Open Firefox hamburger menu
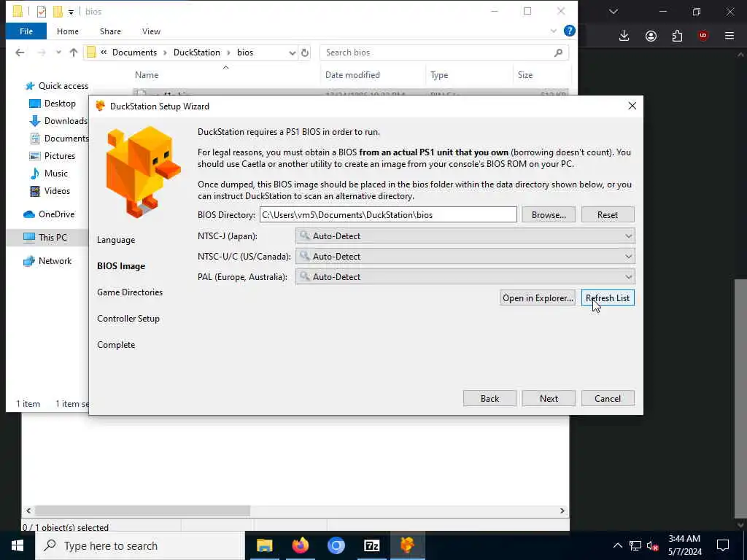 pos(729,36)
